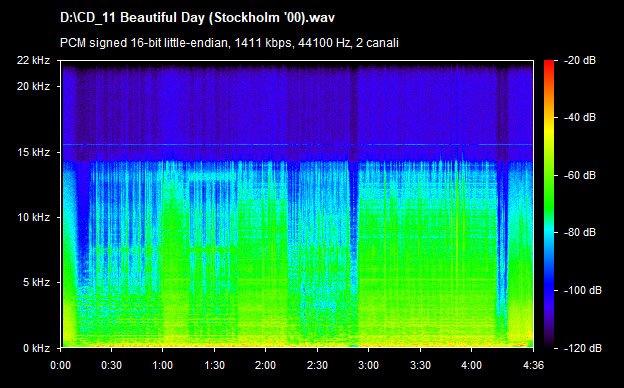
Task: Click the 15 kHz frequency axis label
Action: 33,152
